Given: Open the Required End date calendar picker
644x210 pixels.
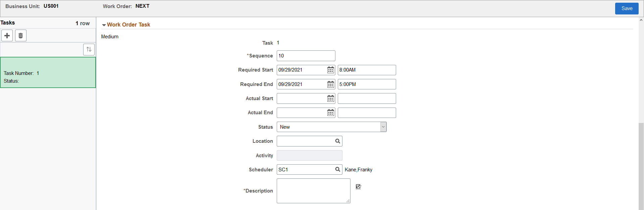Looking at the screenshot, I should 331,84.
